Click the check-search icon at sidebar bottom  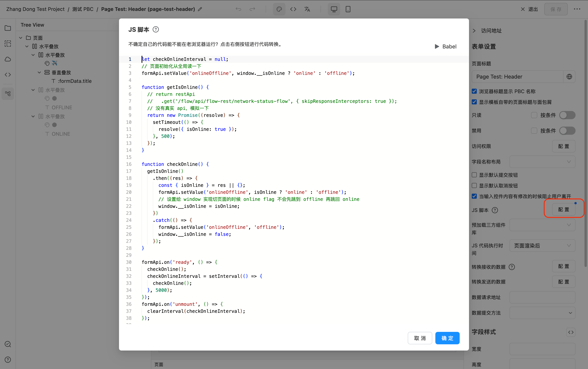coord(8,344)
